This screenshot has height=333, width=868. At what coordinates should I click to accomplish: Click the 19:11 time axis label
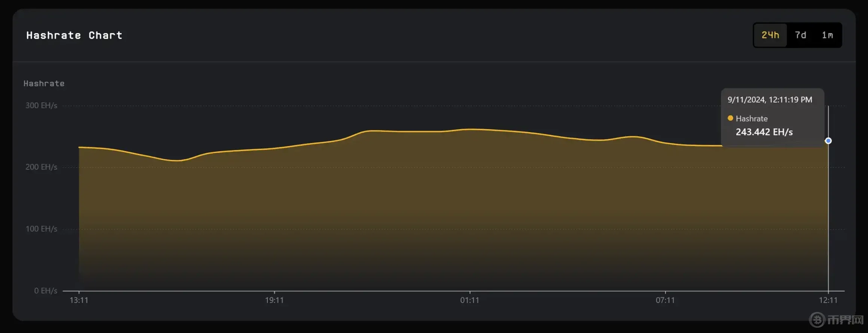click(x=274, y=300)
